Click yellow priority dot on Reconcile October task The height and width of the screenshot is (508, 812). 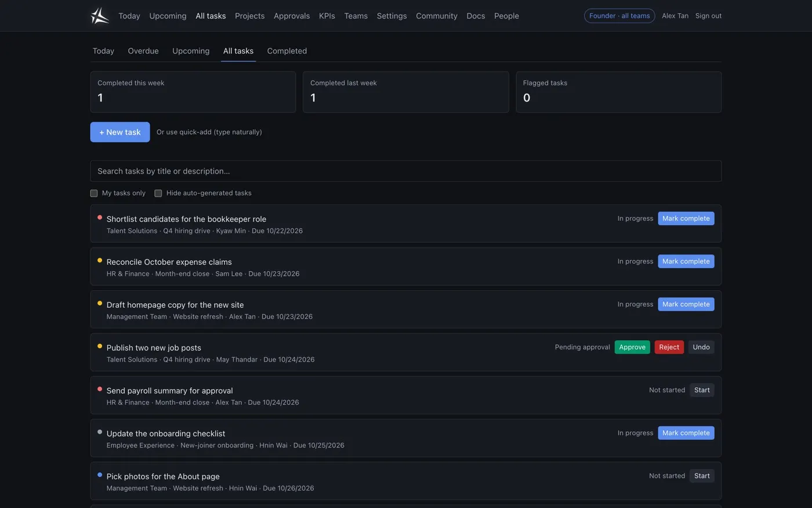pyautogui.click(x=100, y=260)
